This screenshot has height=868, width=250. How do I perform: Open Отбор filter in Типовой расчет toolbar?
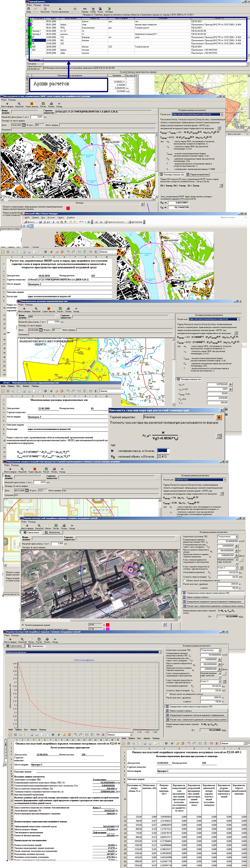[x=93, y=9]
